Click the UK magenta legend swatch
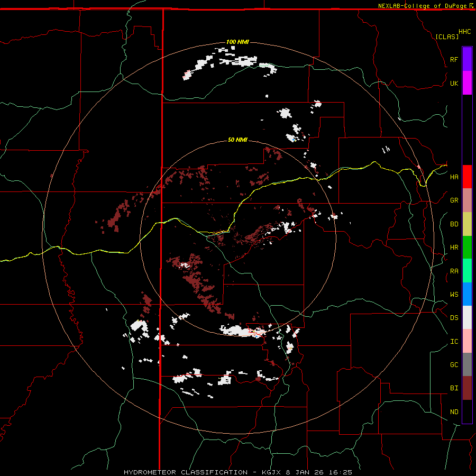Screen dimensions: 476x476 click(467, 83)
